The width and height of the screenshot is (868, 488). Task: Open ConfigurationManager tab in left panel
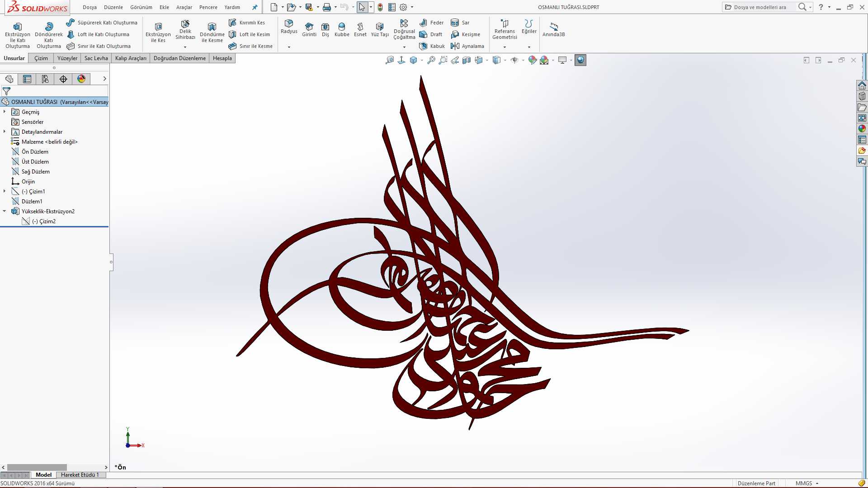coord(45,79)
